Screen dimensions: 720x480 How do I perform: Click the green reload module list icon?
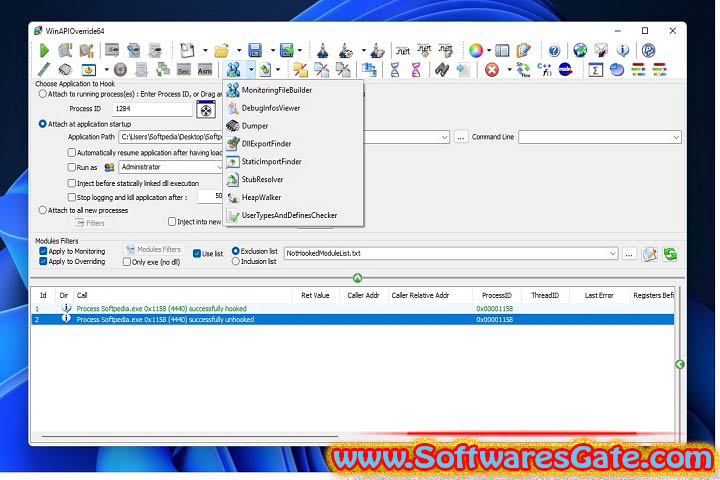coord(670,254)
